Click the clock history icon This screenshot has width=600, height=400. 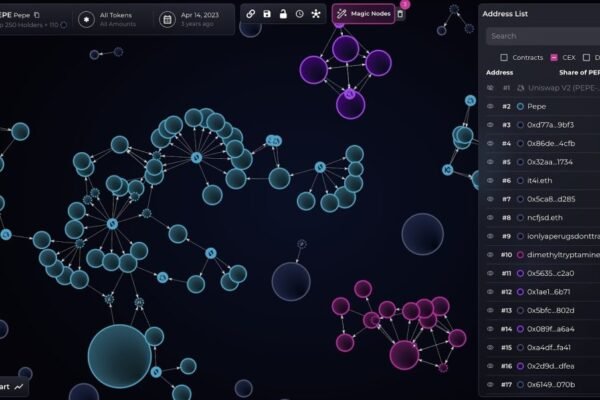point(299,14)
